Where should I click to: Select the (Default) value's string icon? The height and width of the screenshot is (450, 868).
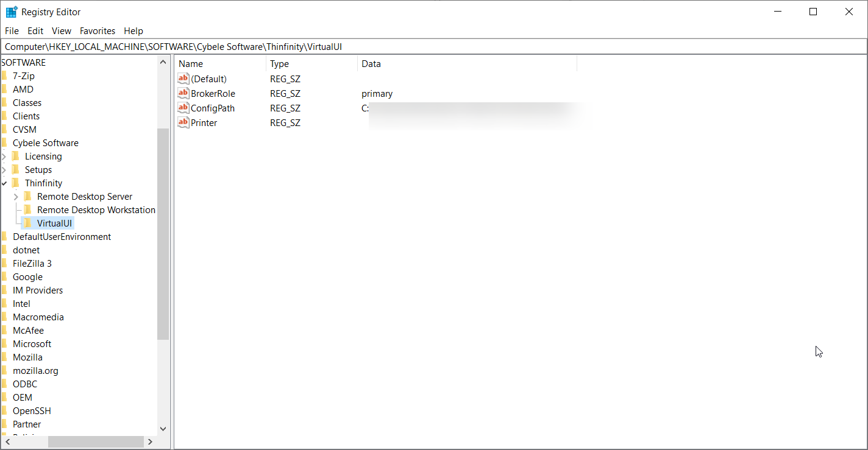(183, 79)
